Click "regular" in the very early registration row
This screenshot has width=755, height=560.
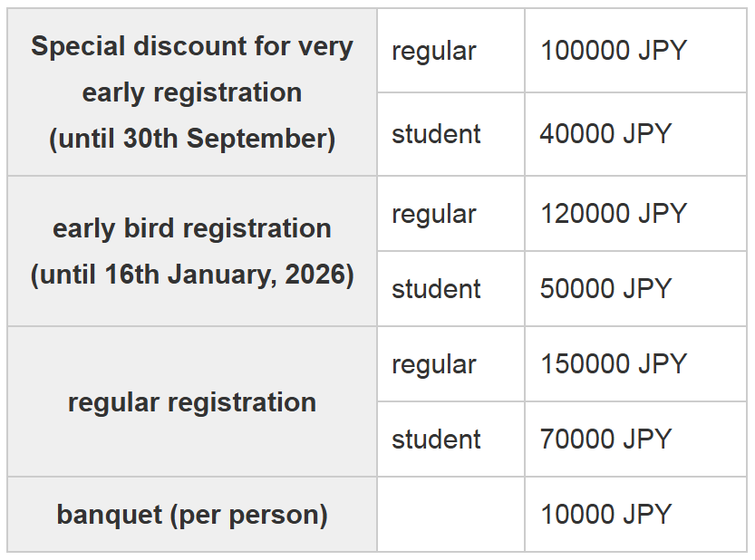pyautogui.click(x=433, y=51)
